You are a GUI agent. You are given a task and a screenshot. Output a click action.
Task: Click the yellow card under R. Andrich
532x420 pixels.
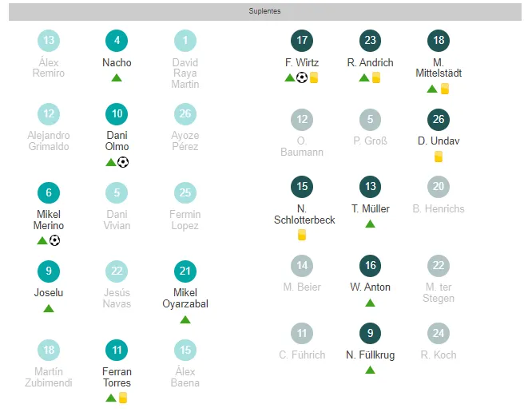(375, 77)
